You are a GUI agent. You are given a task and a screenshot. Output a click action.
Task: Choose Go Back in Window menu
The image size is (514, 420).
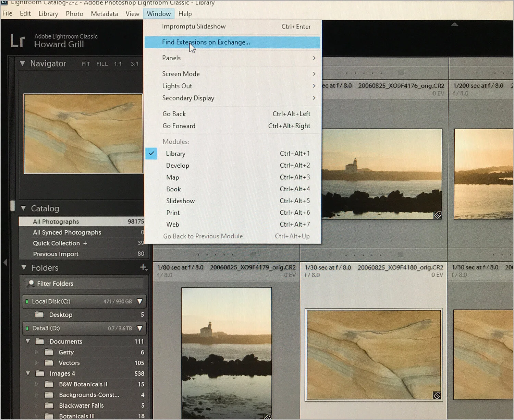point(233,114)
